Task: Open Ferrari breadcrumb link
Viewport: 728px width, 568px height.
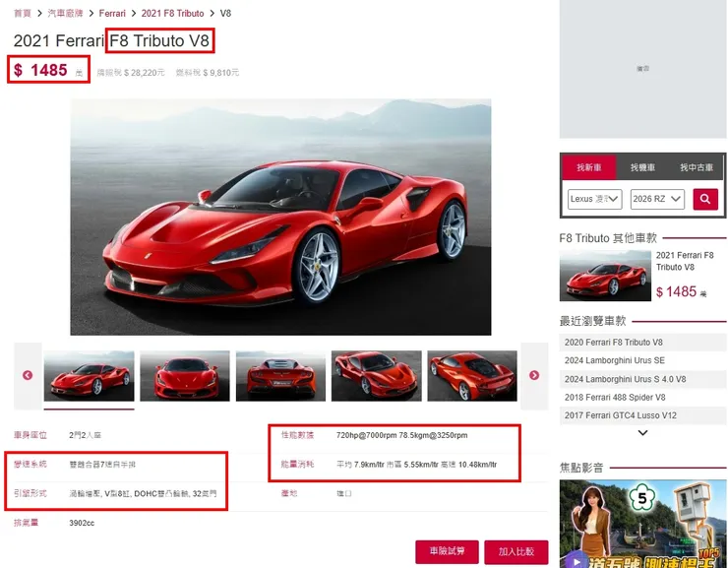Action: pos(112,14)
